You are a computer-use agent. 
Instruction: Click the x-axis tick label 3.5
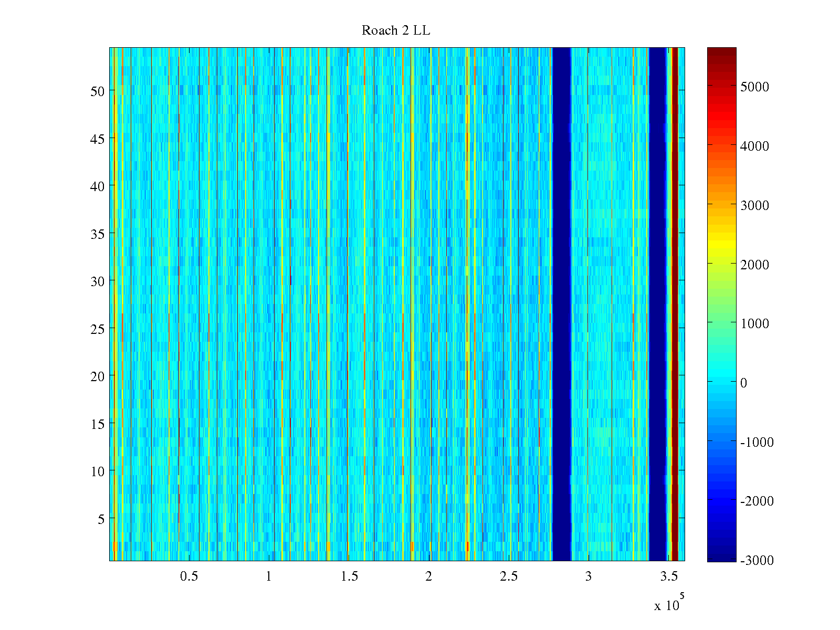click(669, 576)
